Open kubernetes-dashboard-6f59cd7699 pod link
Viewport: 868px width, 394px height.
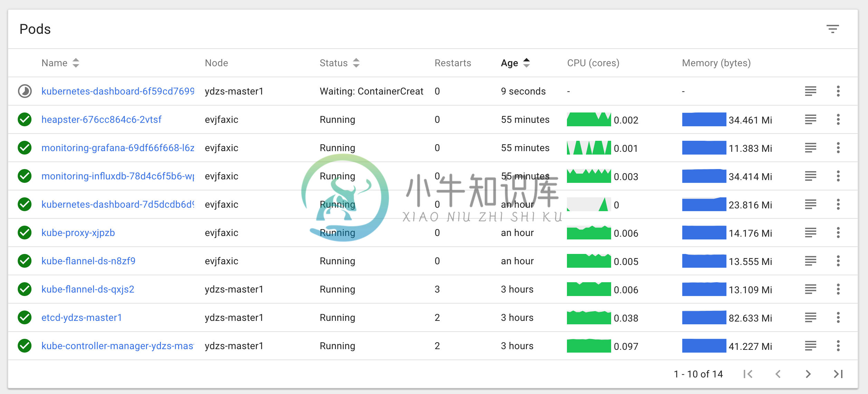coord(118,91)
